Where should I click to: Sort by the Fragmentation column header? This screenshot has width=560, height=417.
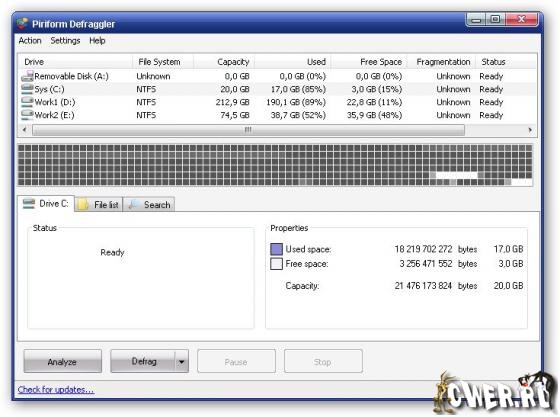coord(441,62)
